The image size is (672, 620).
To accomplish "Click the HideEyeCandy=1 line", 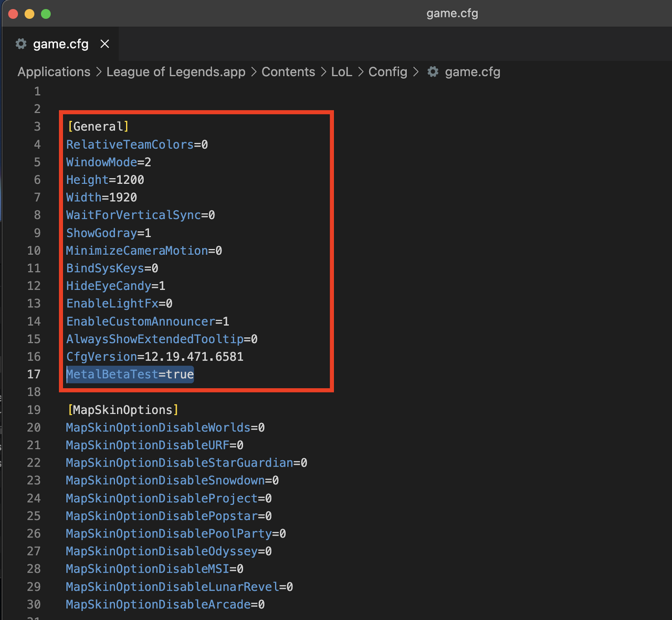I will pyautogui.click(x=115, y=286).
